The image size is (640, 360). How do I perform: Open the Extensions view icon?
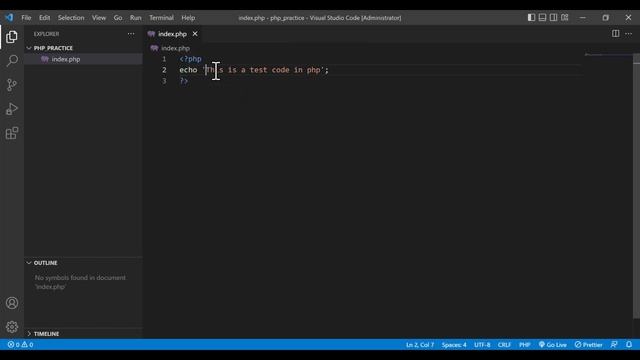(12, 133)
